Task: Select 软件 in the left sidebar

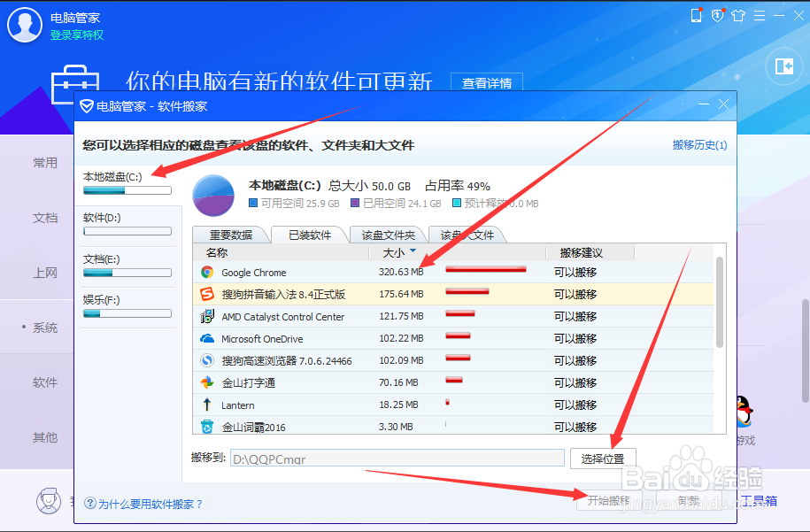Action: tap(44, 382)
